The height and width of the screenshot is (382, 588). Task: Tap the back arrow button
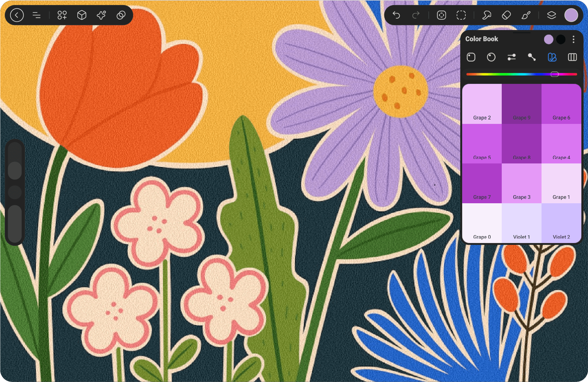coord(17,15)
